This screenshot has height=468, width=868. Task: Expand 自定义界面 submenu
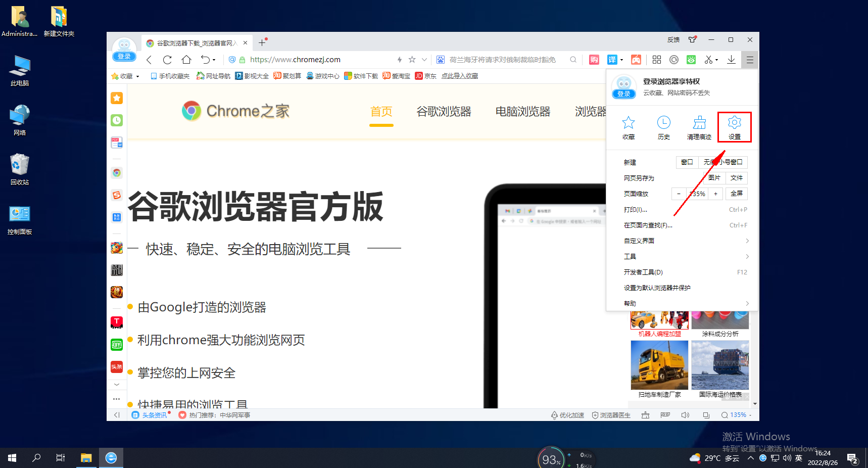click(747, 241)
